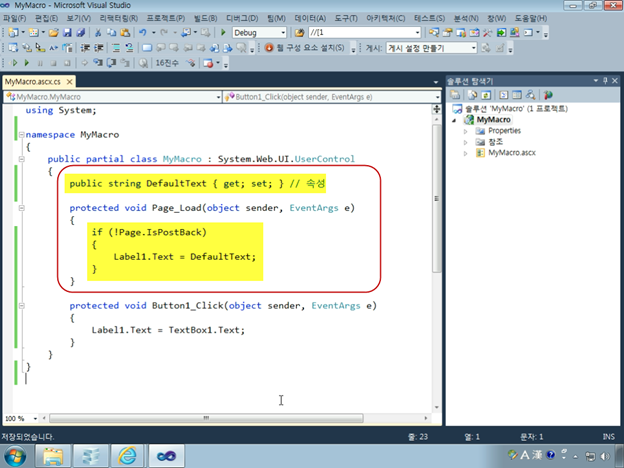Open the 100 % zoom dropdown
624x468 pixels.
(x=35, y=419)
